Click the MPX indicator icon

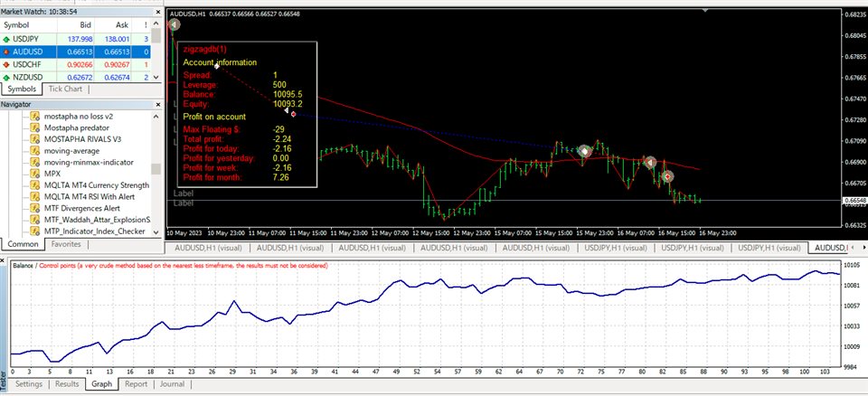[x=36, y=173]
